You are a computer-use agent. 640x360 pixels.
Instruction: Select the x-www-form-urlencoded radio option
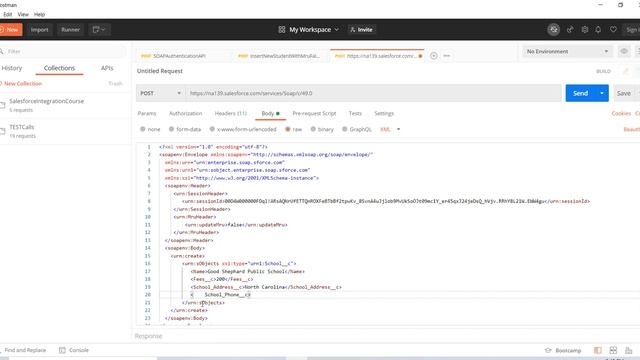(x=212, y=129)
